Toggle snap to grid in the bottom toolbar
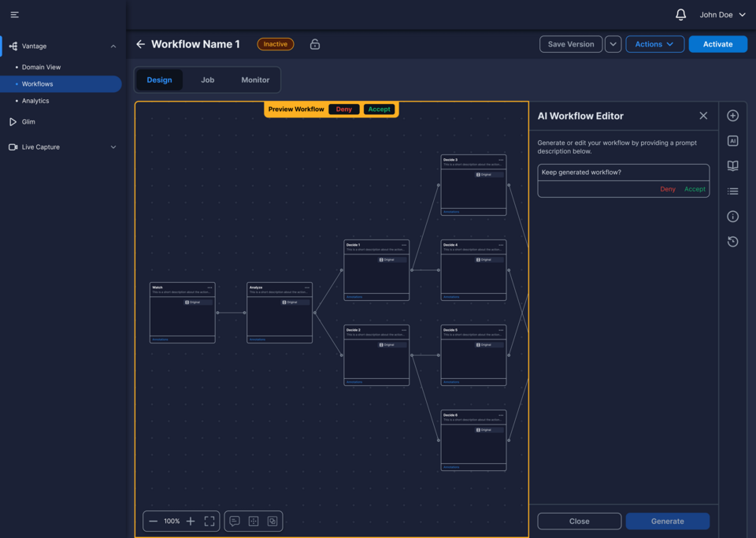756x538 pixels. [x=253, y=521]
